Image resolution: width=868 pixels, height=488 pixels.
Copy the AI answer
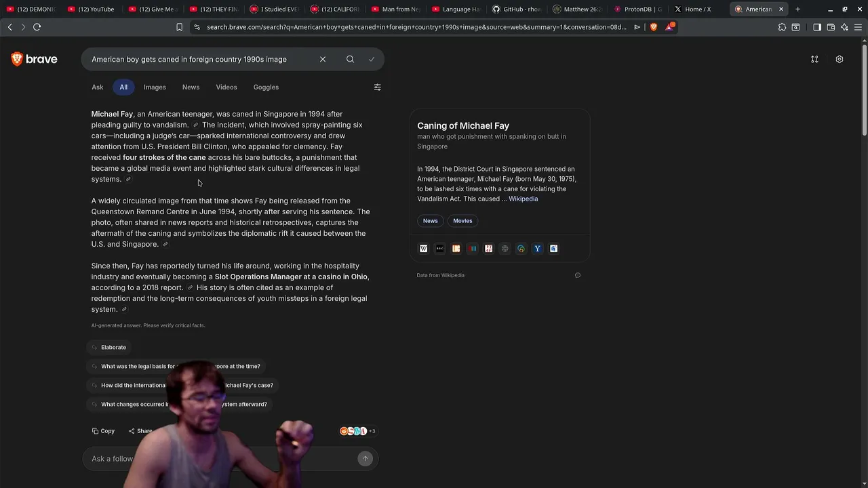pyautogui.click(x=104, y=431)
